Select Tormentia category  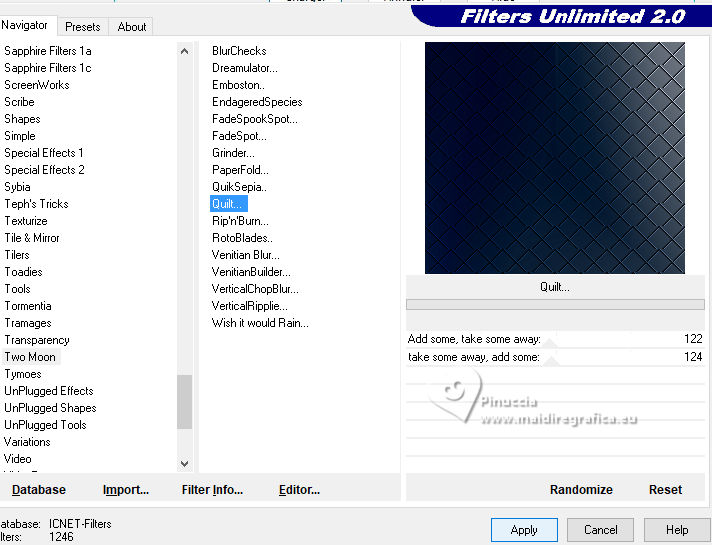28,306
